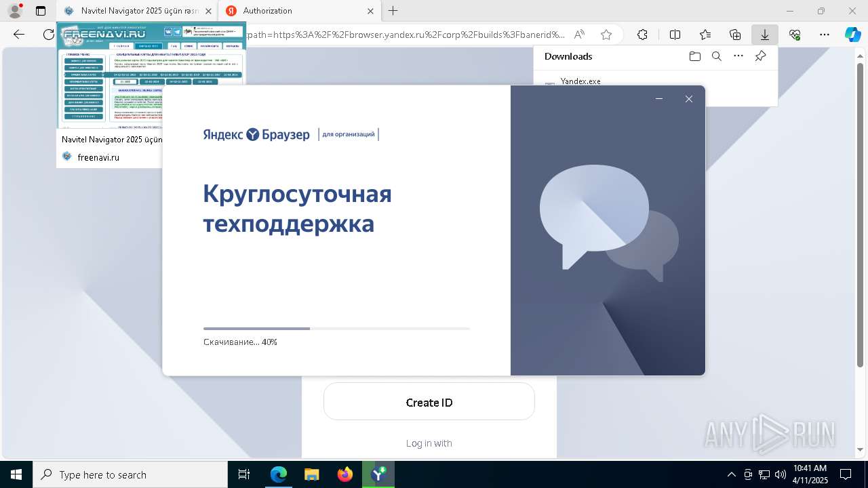This screenshot has height=488, width=868.
Task: Switch to the Authorization tab
Action: (299, 11)
